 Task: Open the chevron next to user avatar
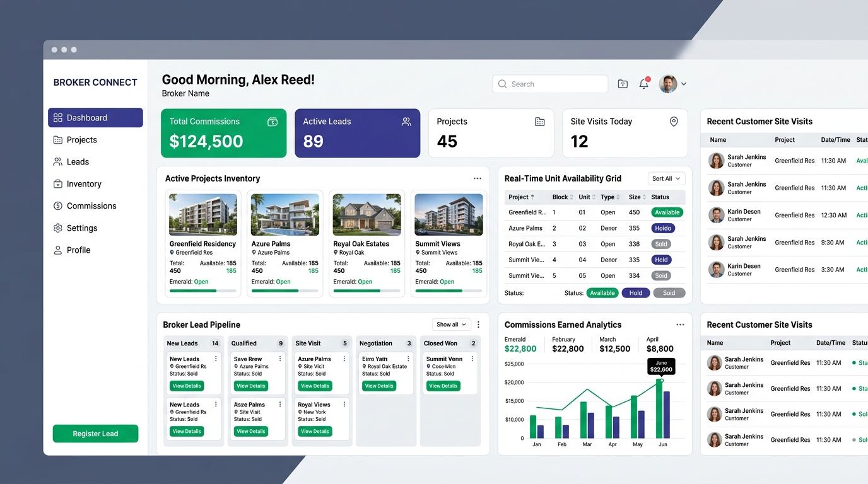pos(684,84)
